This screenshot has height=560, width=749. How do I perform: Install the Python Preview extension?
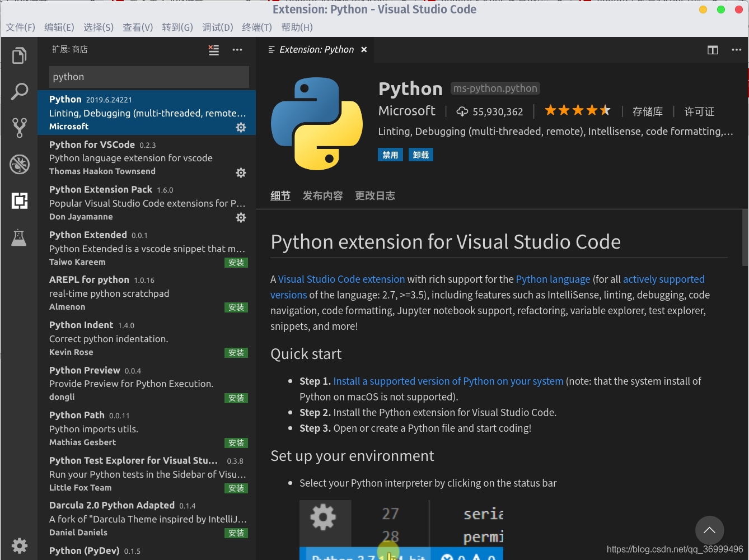click(x=236, y=398)
